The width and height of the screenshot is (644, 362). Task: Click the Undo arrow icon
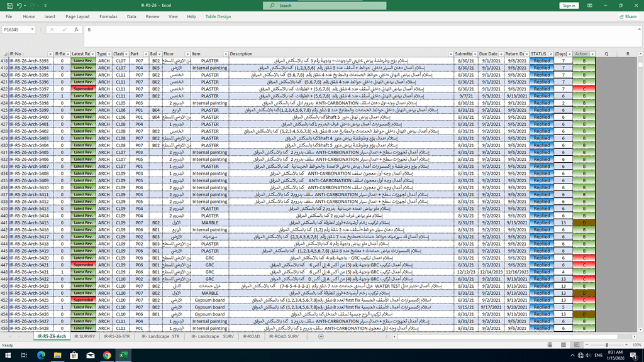click(20, 6)
